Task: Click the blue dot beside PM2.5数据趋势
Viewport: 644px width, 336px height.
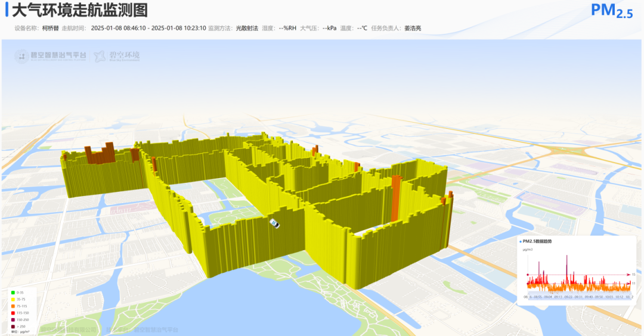Action: pyautogui.click(x=521, y=242)
